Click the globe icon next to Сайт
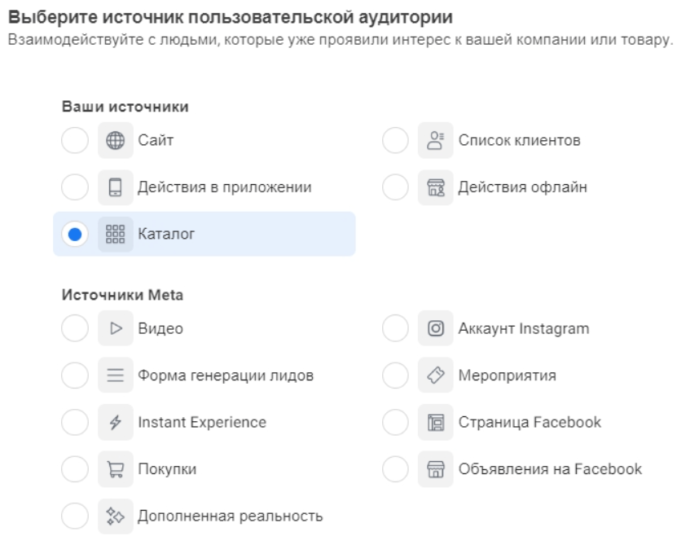Screen dimensions: 699x545 pos(115,141)
